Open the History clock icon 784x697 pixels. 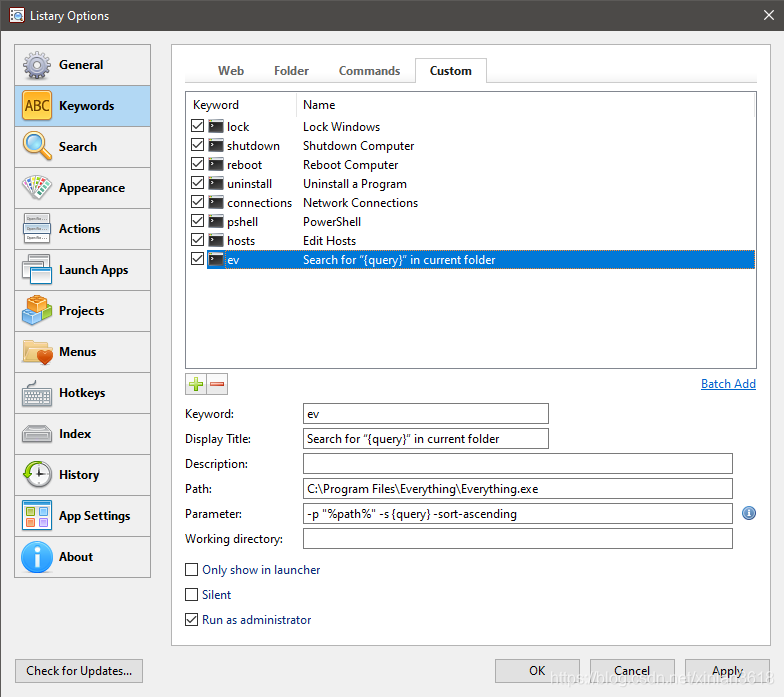coord(36,474)
